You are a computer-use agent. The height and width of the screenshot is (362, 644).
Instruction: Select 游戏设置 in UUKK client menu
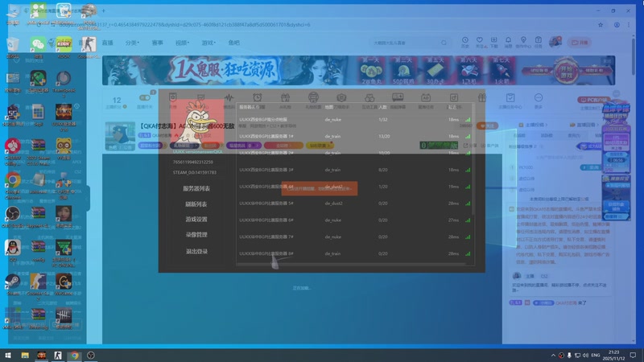click(196, 220)
